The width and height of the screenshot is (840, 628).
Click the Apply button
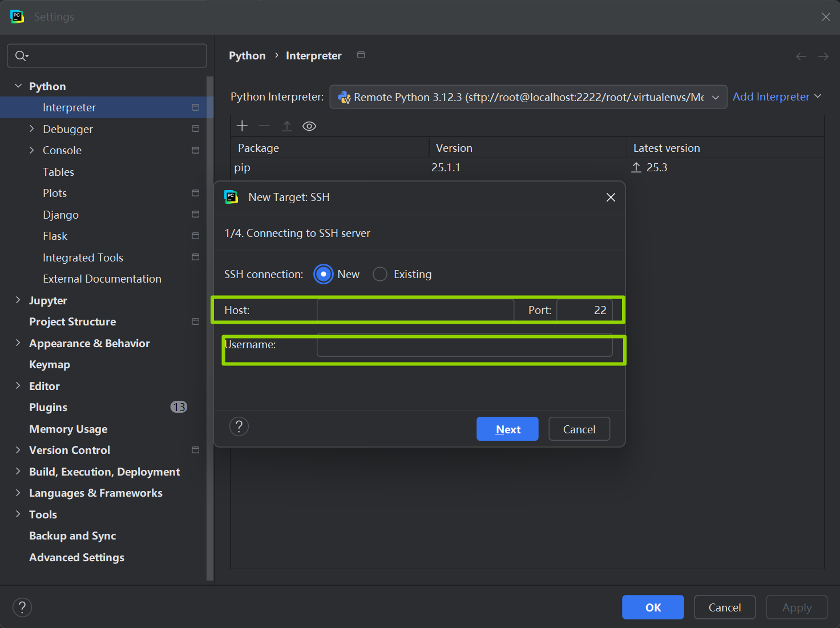797,607
